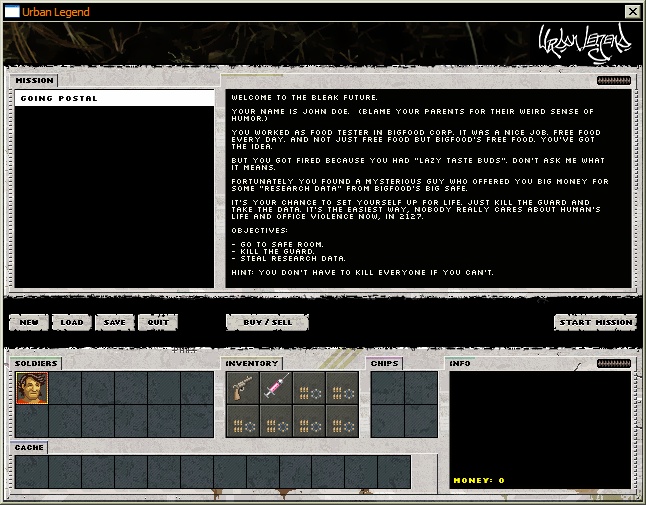Click the John Doe soldier portrait
This screenshot has height=505, width=646.
pos(32,388)
